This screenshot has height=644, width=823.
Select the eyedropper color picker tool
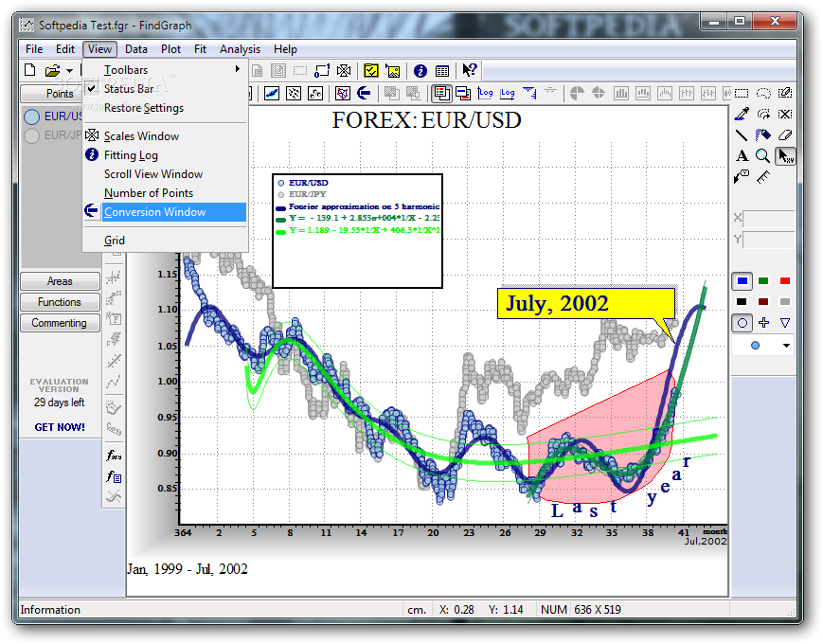coord(742,114)
